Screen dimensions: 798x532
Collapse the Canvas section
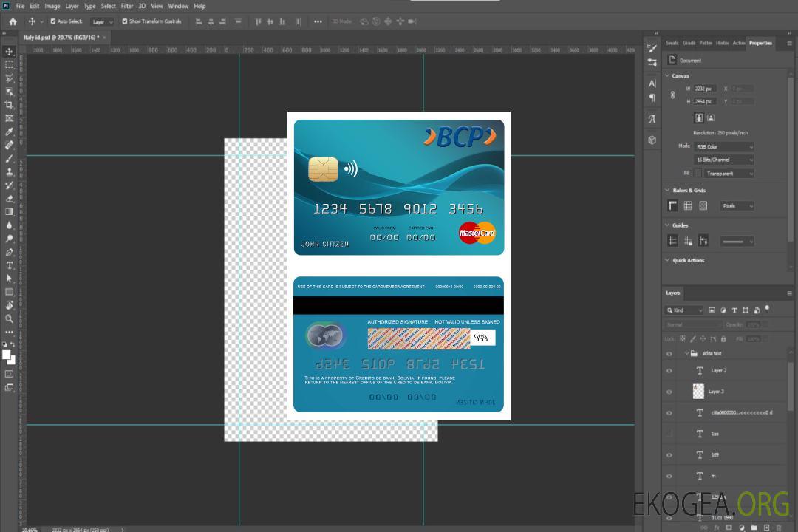(668, 75)
